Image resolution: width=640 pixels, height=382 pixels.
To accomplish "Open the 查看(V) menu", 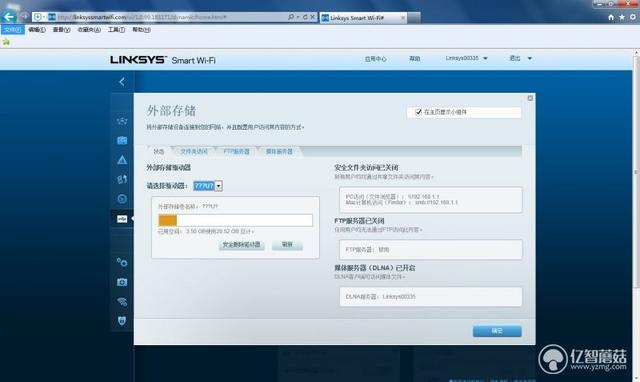I will (61, 30).
